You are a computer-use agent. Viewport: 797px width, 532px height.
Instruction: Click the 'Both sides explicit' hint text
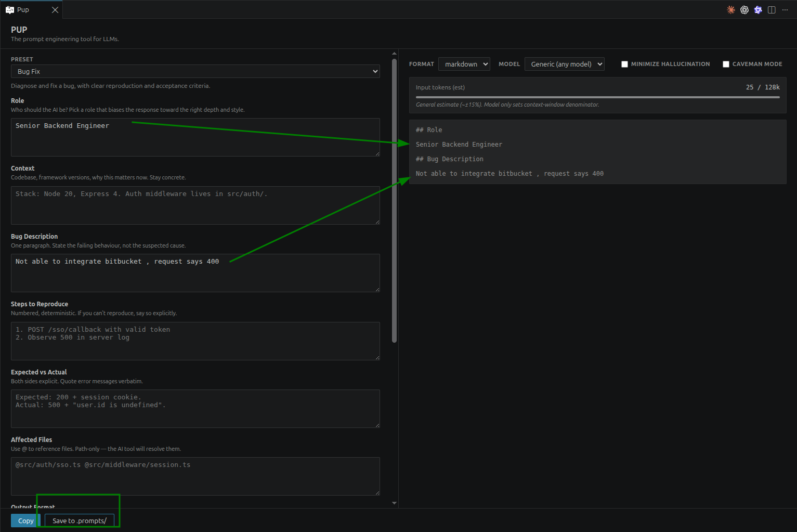(77, 381)
